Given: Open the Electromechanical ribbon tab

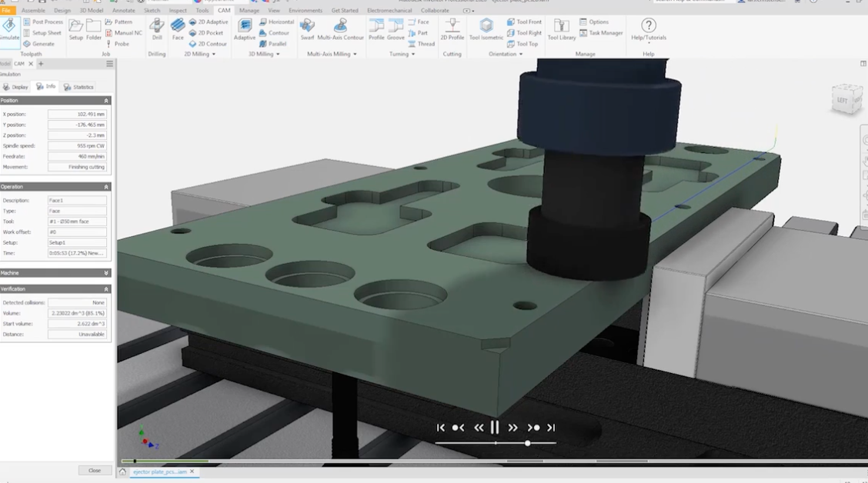Looking at the screenshot, I should tap(389, 11).
